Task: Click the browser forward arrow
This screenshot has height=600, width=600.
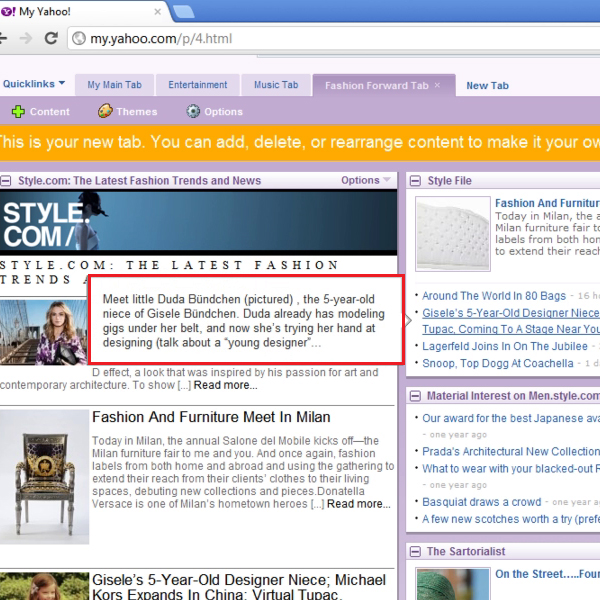Action: point(26,38)
